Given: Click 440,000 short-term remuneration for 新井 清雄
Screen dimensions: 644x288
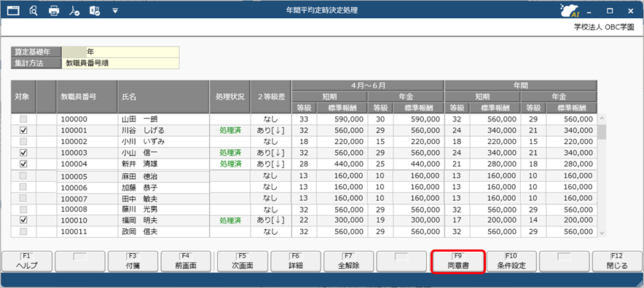Looking at the screenshot, I should (x=342, y=164).
